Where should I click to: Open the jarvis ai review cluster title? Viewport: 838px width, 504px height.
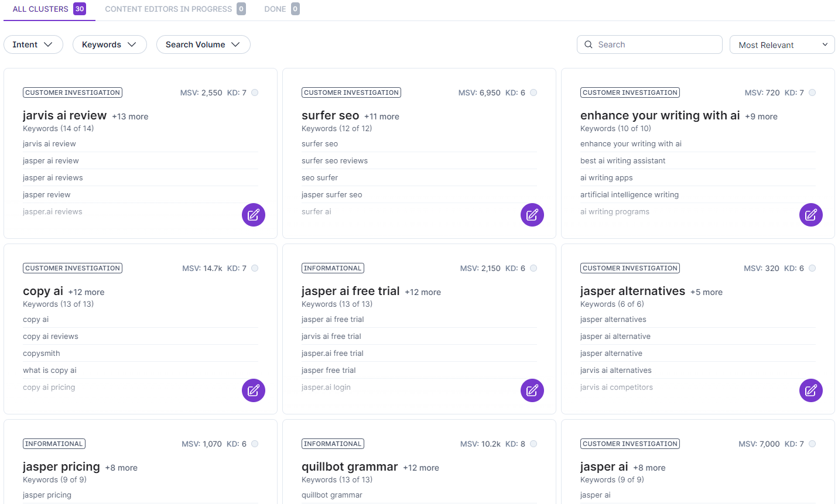[65, 115]
